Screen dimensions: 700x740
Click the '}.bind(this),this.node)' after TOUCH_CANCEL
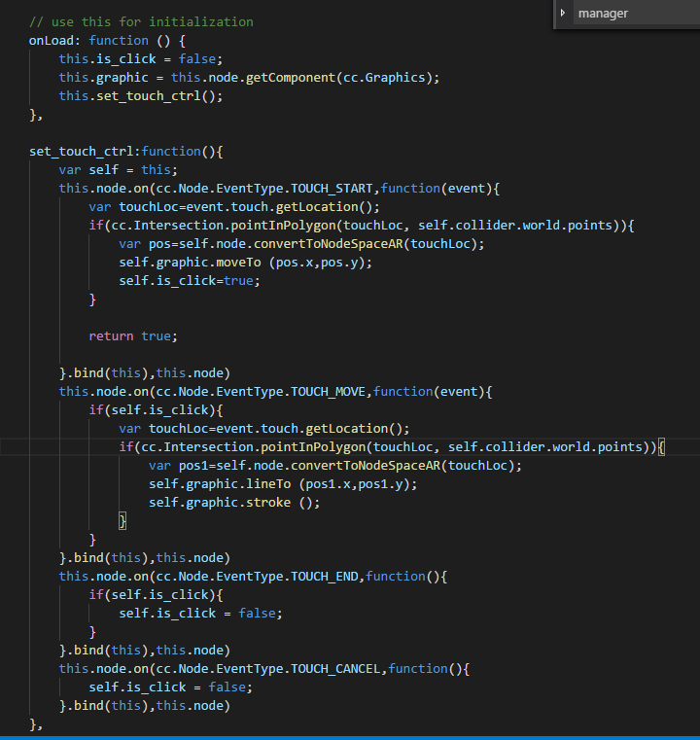144,706
